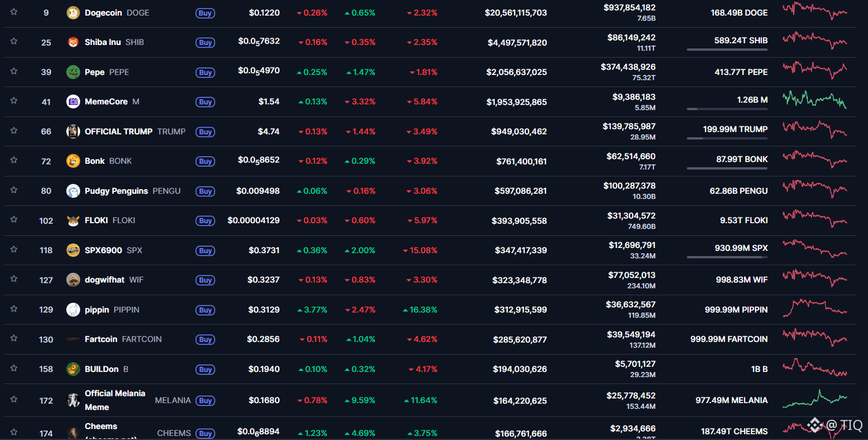Star SPX6900 to watch it
Screen dimensions: 868x440
coord(14,249)
